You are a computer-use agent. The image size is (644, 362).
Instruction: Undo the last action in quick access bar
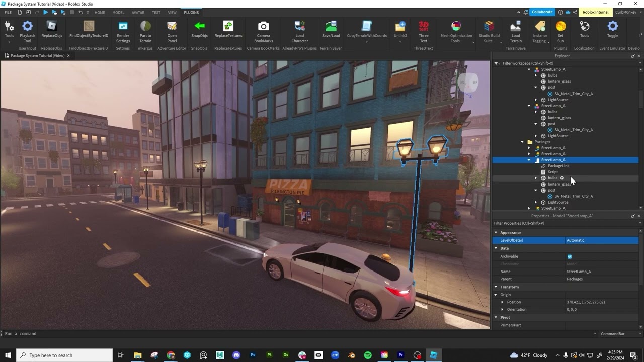click(80, 12)
